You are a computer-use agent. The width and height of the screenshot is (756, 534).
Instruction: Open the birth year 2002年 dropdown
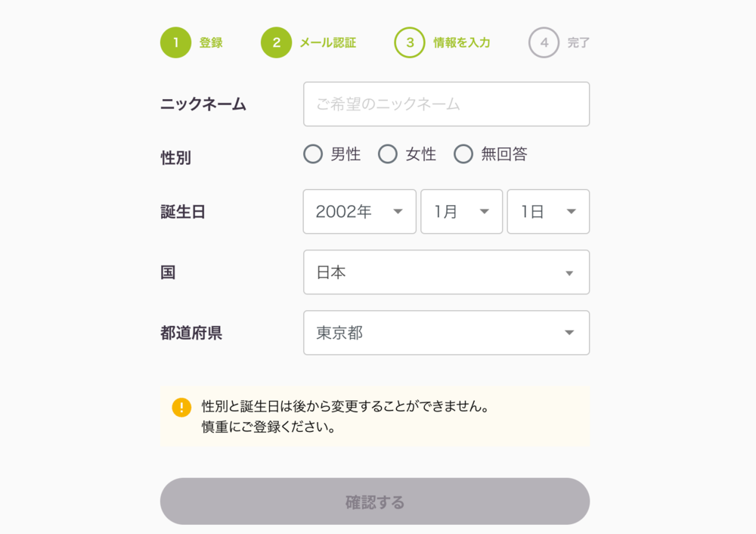coord(359,212)
